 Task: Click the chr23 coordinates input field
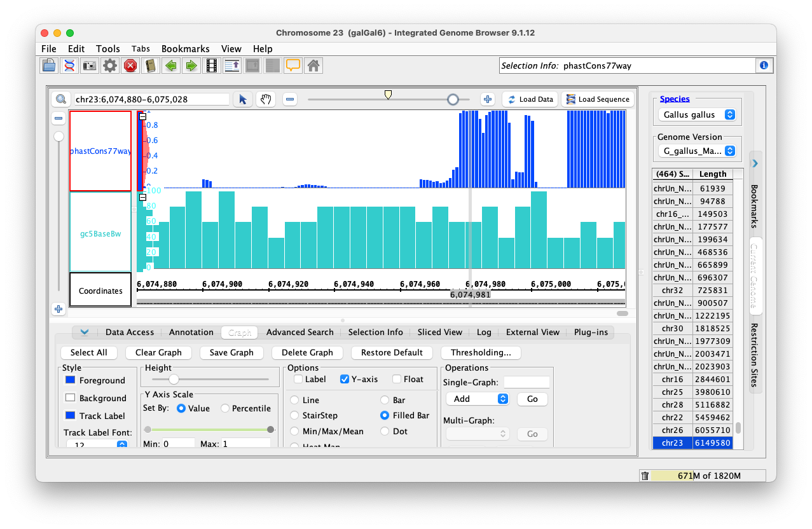point(151,99)
